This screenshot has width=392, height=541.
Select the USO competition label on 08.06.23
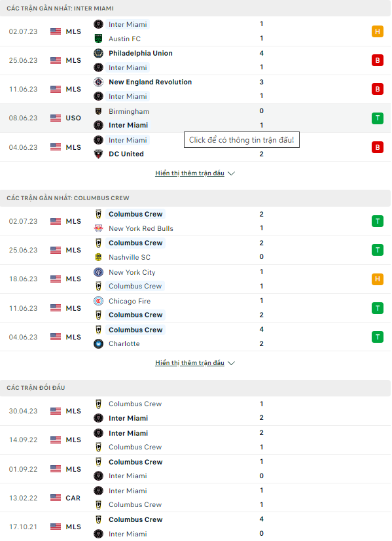(73, 118)
